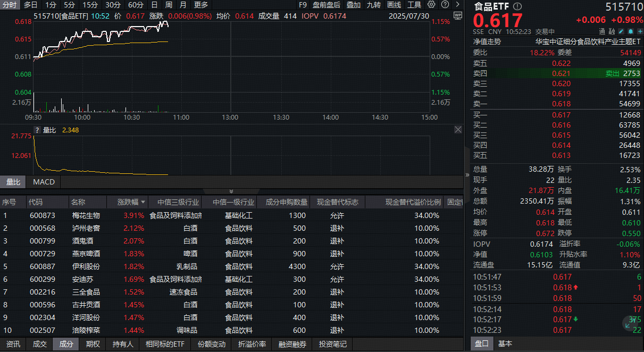The width and height of the screenshot is (644, 352).
Task: Click the help question mark icon
Action: point(445,4)
